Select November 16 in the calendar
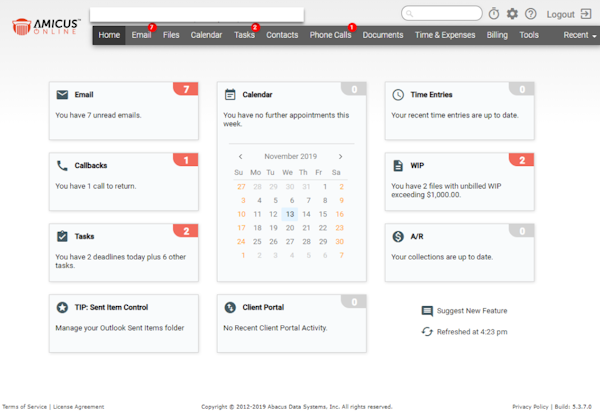This screenshot has width=600, height=413. point(339,214)
